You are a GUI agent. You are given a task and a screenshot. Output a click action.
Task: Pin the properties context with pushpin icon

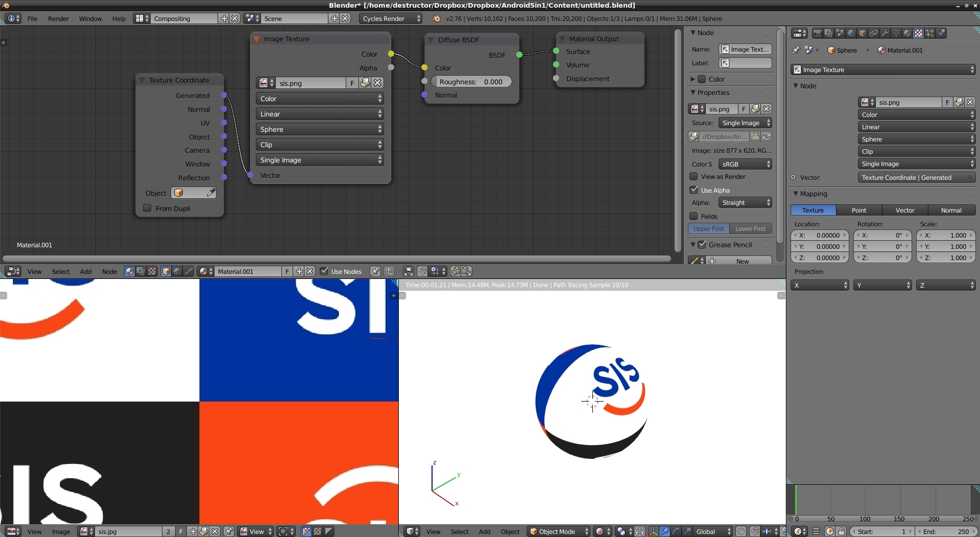pos(796,50)
